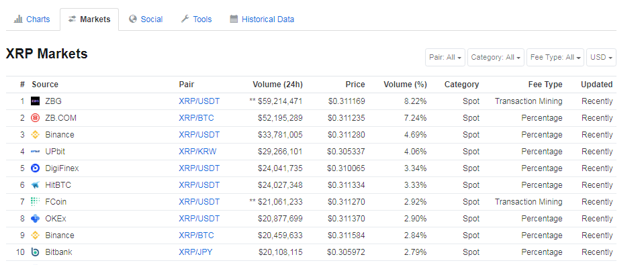
Task: Click the FCoin source name
Action: (x=56, y=202)
